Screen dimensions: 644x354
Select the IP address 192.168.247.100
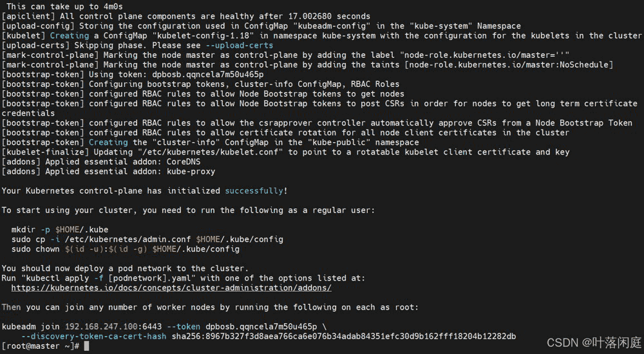point(101,326)
